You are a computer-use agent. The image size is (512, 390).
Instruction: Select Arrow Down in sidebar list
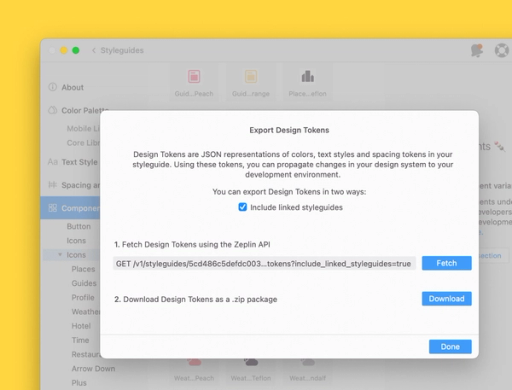point(93,369)
